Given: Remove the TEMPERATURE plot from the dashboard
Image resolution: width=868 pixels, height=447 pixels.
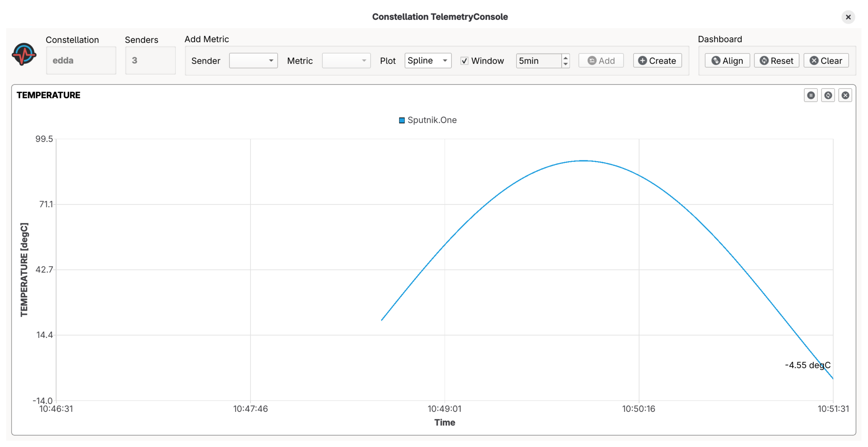Looking at the screenshot, I should [845, 95].
